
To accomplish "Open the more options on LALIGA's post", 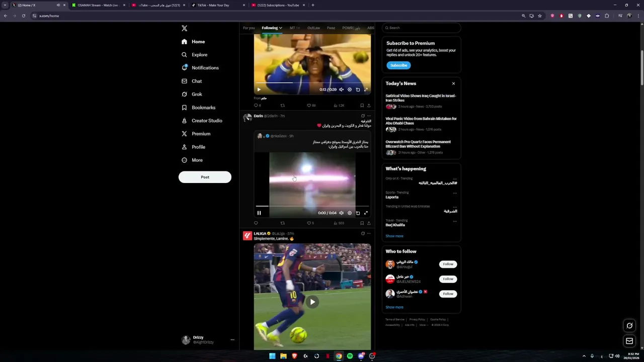I will click(x=369, y=234).
